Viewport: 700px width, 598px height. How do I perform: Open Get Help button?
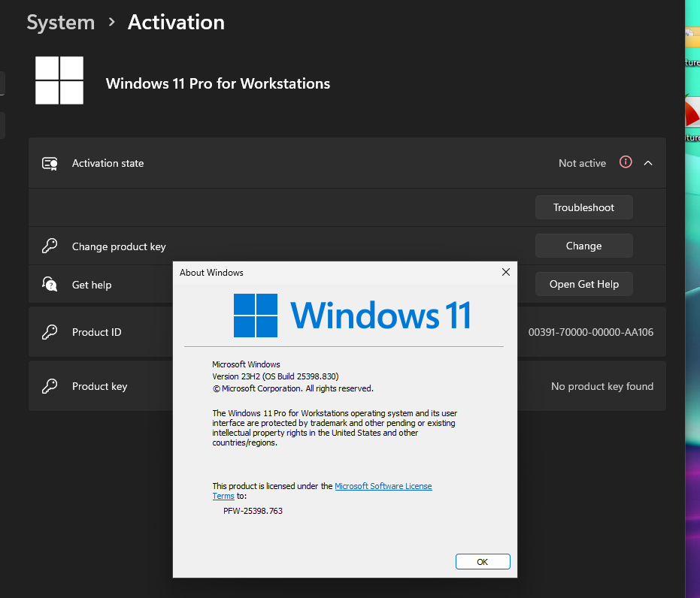pyautogui.click(x=583, y=284)
